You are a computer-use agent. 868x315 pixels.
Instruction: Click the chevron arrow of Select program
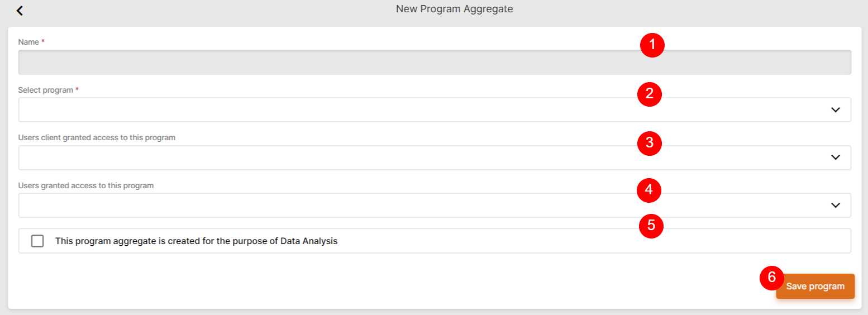(x=836, y=110)
